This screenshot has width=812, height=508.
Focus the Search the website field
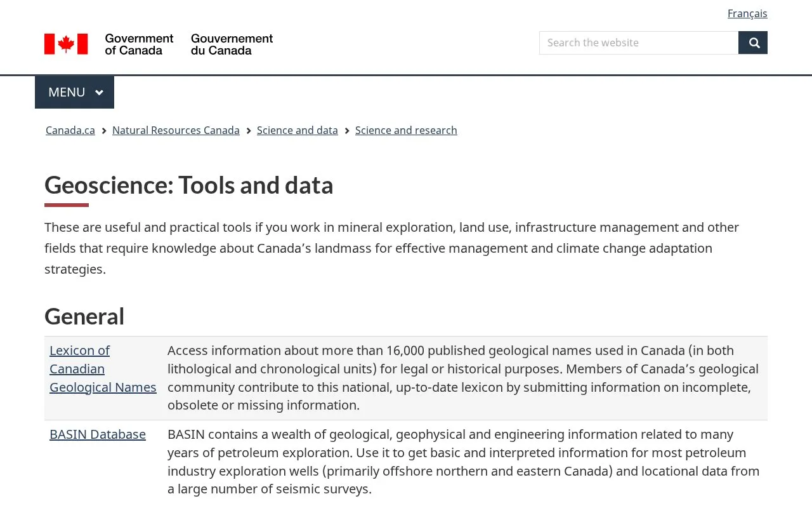coord(639,43)
